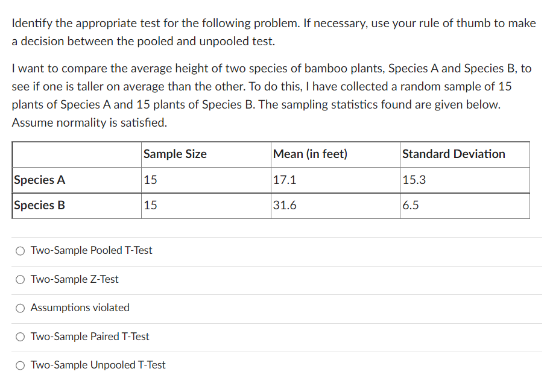The height and width of the screenshot is (392, 547).
Task: Click the Species A row label
Action: point(39,180)
